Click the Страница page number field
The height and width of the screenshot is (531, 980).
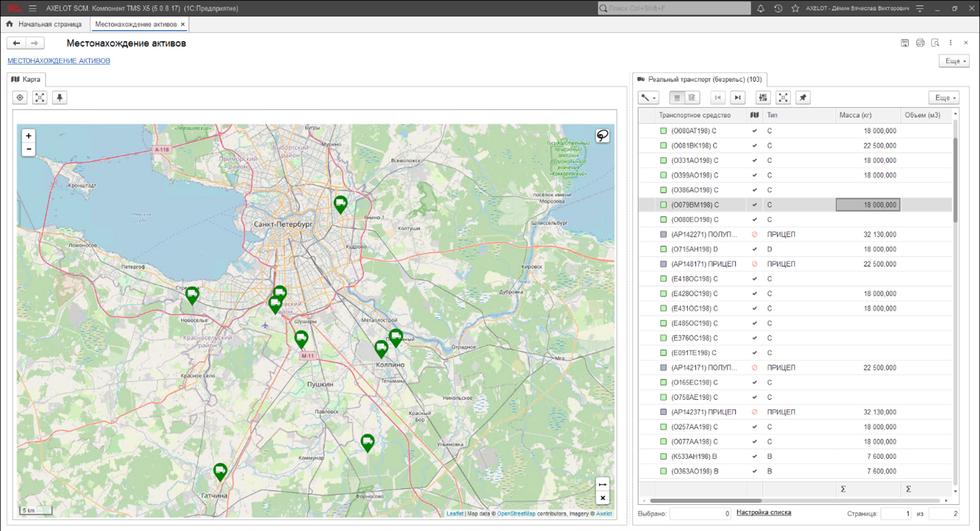click(x=896, y=513)
